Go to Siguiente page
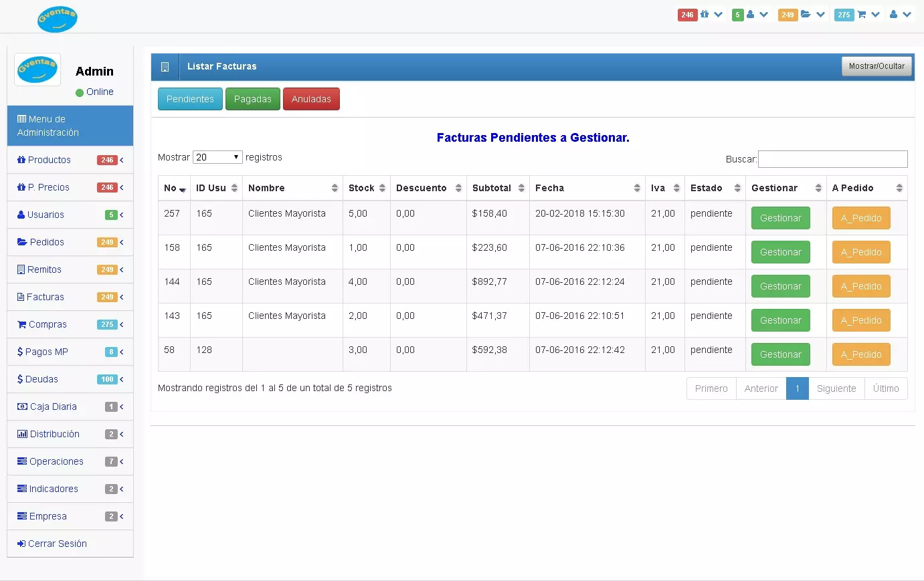924x581 pixels. point(836,388)
